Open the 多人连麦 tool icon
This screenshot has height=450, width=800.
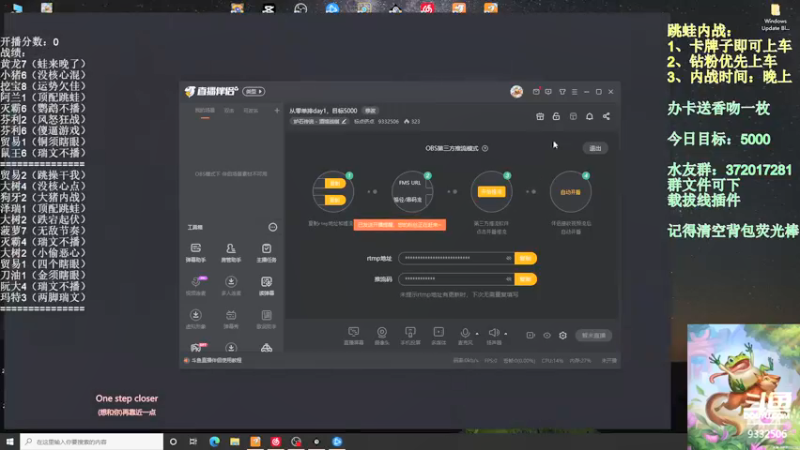pos(231,286)
